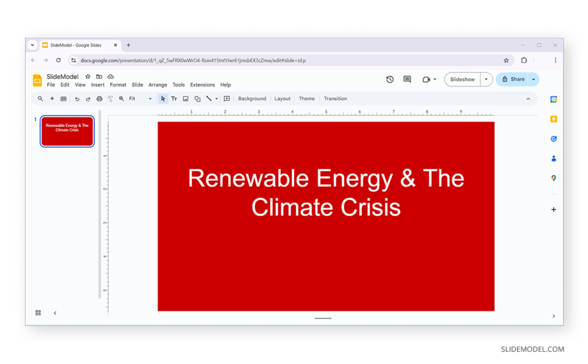588x364 pixels.
Task: Open a new browser tab
Action: pyautogui.click(x=128, y=45)
